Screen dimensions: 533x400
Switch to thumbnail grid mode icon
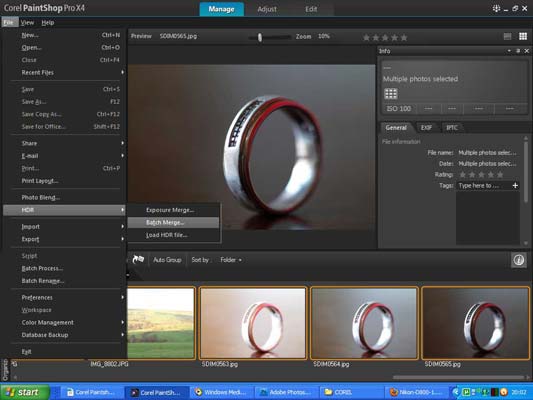point(523,36)
